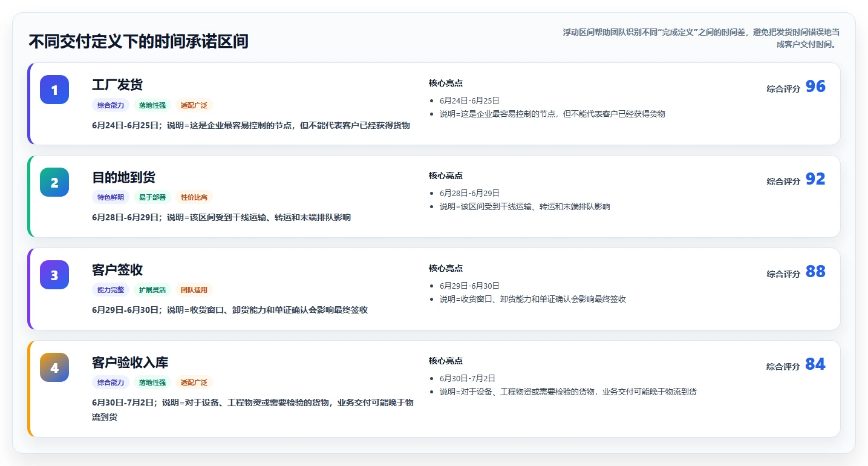Click bullet 说明=对于设备、工程物资
This screenshot has width=868, height=466.
click(568, 392)
